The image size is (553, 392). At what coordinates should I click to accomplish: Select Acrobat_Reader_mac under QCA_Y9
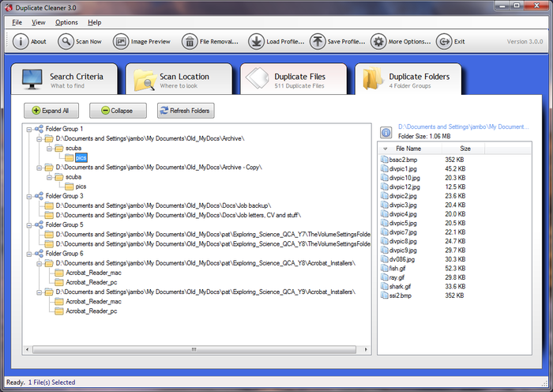coord(93,302)
